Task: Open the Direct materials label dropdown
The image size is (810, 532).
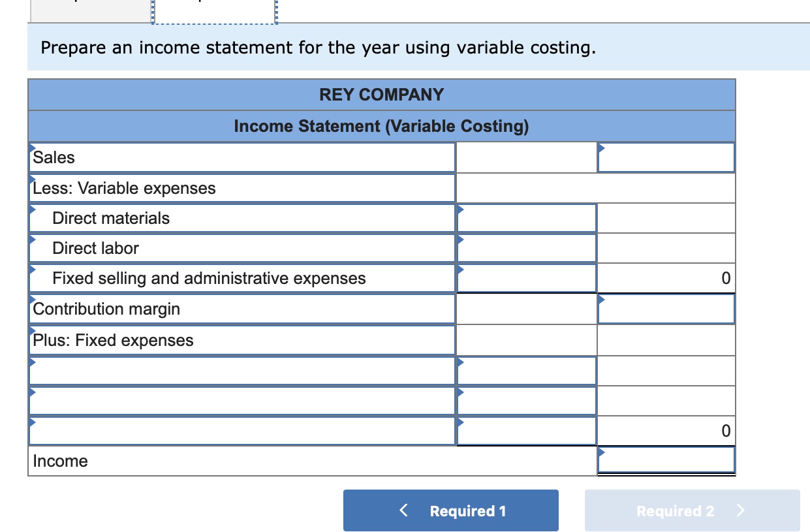Action: (241, 218)
